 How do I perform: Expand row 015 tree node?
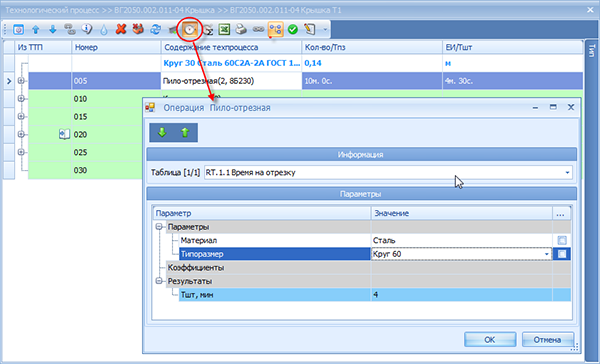(21, 116)
